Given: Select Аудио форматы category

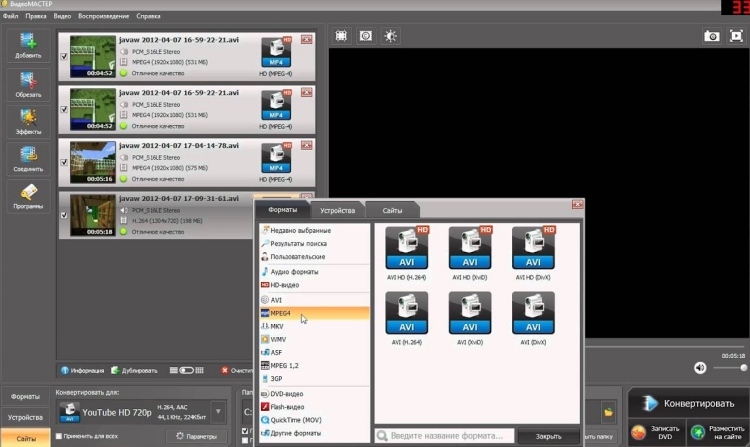Looking at the screenshot, I should point(315,272).
